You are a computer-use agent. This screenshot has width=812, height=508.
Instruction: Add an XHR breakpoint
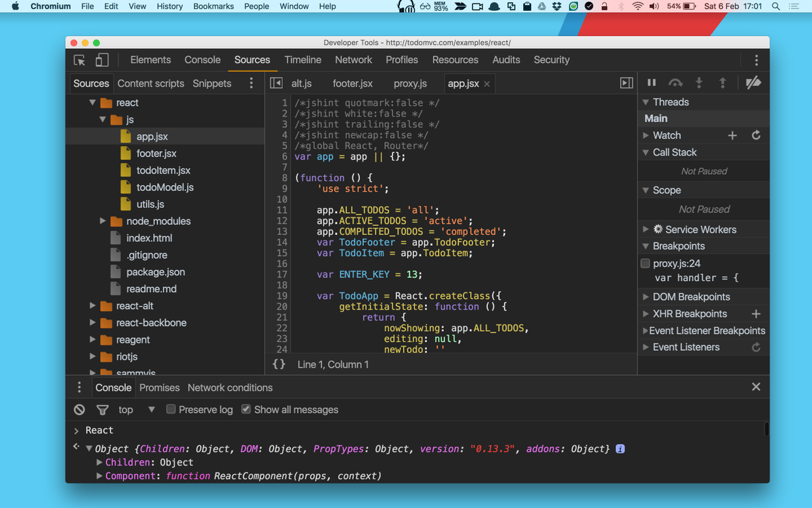(x=756, y=314)
